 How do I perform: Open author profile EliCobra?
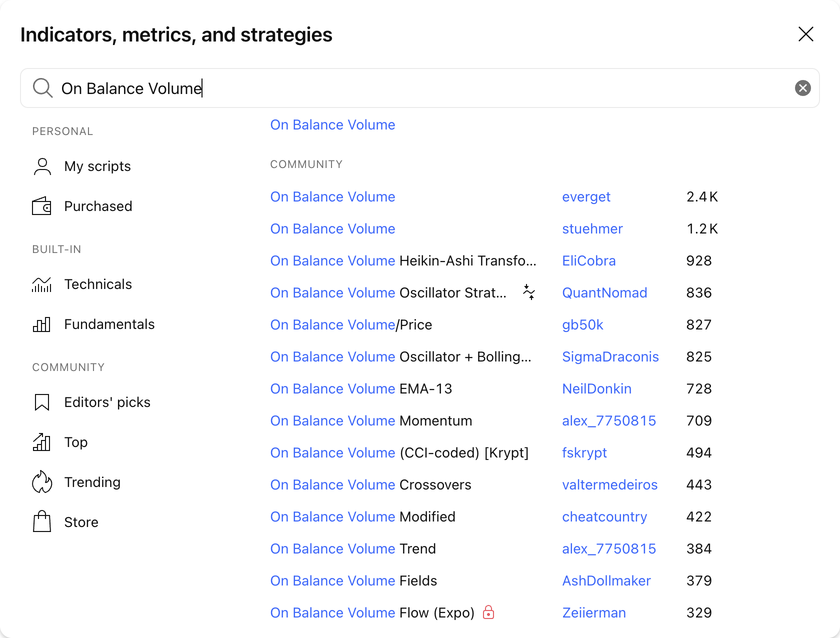(589, 260)
